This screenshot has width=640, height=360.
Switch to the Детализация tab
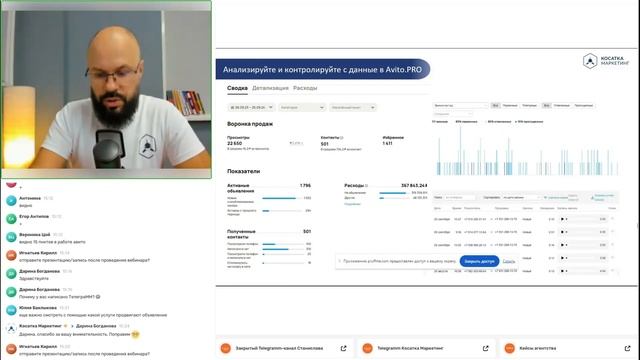pyautogui.click(x=270, y=88)
